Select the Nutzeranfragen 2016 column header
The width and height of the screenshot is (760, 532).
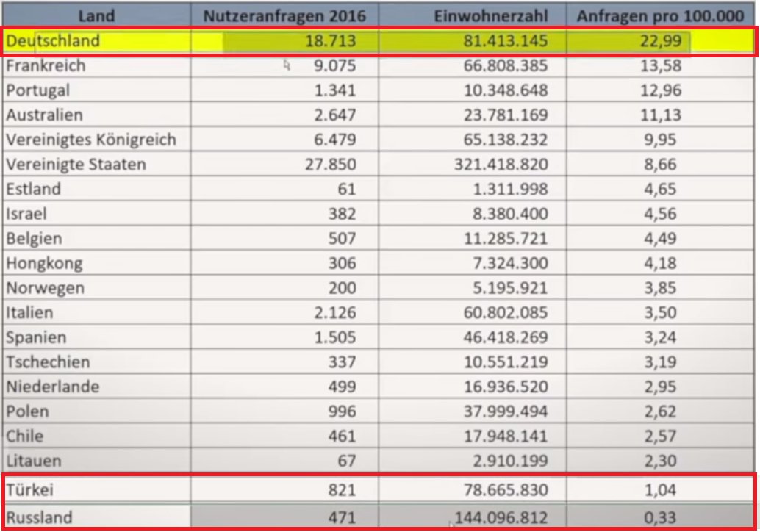point(284,15)
